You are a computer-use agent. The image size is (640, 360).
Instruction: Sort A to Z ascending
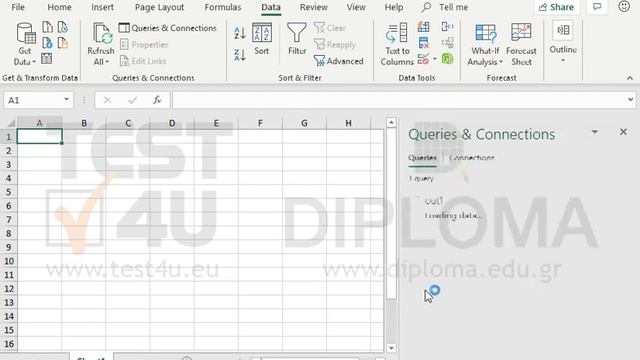240,33
